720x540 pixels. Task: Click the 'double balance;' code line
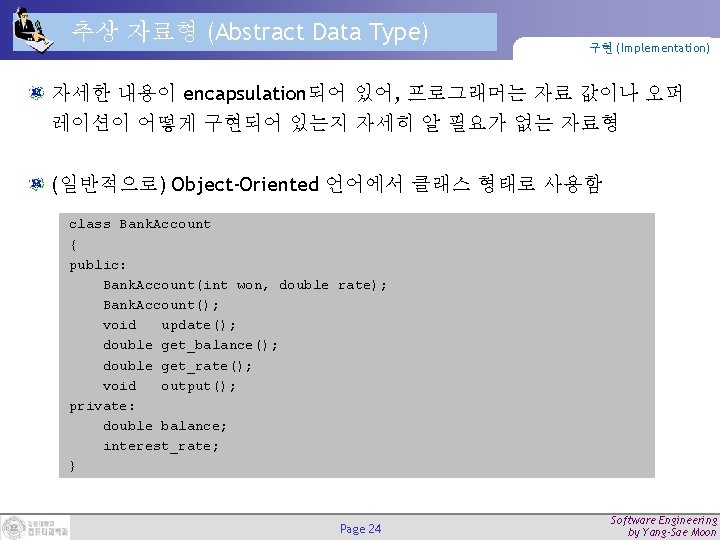pyautogui.click(x=165, y=426)
